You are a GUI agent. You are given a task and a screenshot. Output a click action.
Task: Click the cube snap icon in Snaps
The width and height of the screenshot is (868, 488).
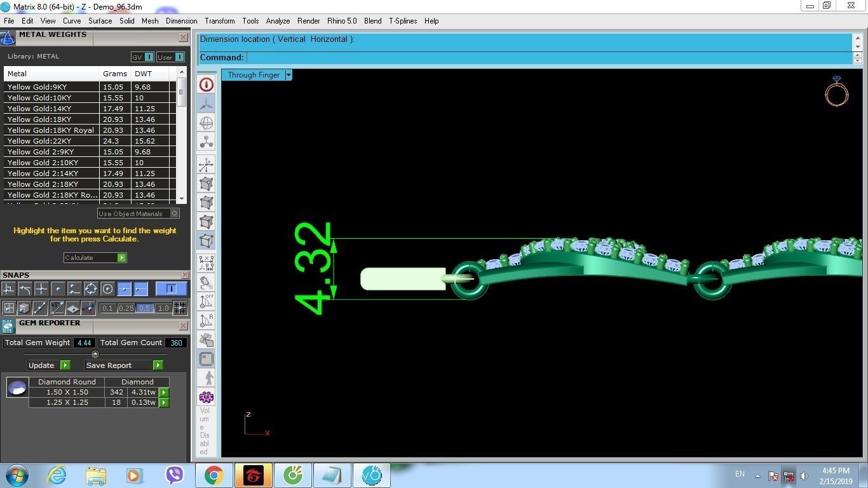tap(24, 308)
